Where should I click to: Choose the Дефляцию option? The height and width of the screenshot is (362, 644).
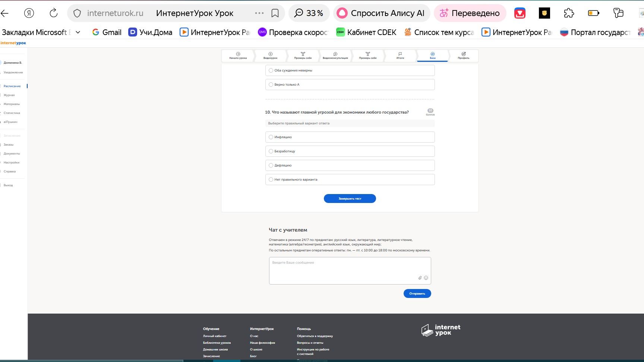click(x=350, y=165)
